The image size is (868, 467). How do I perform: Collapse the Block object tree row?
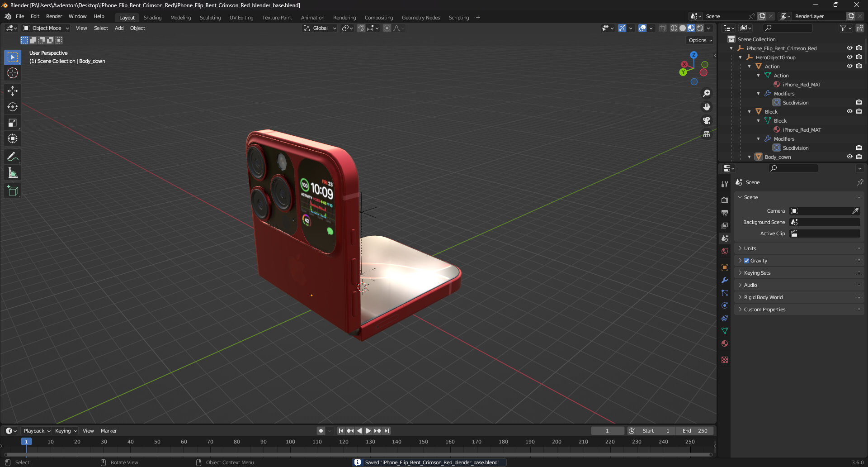750,112
